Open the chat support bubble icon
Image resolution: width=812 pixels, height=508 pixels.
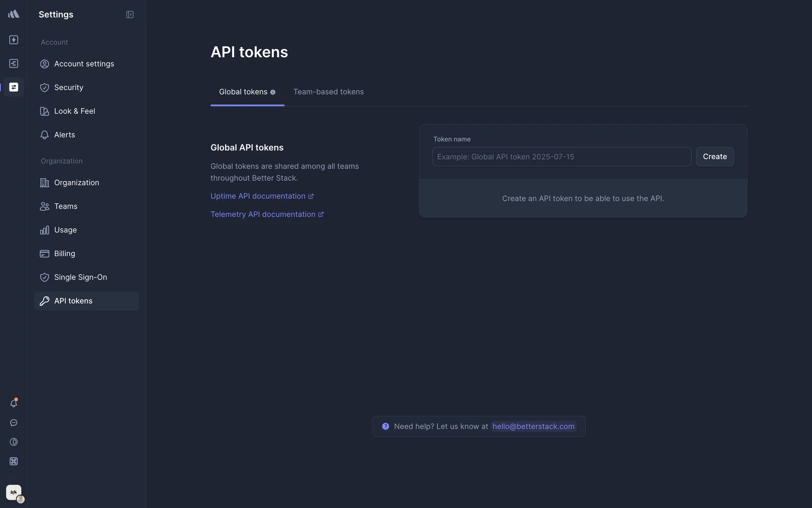pos(14,423)
